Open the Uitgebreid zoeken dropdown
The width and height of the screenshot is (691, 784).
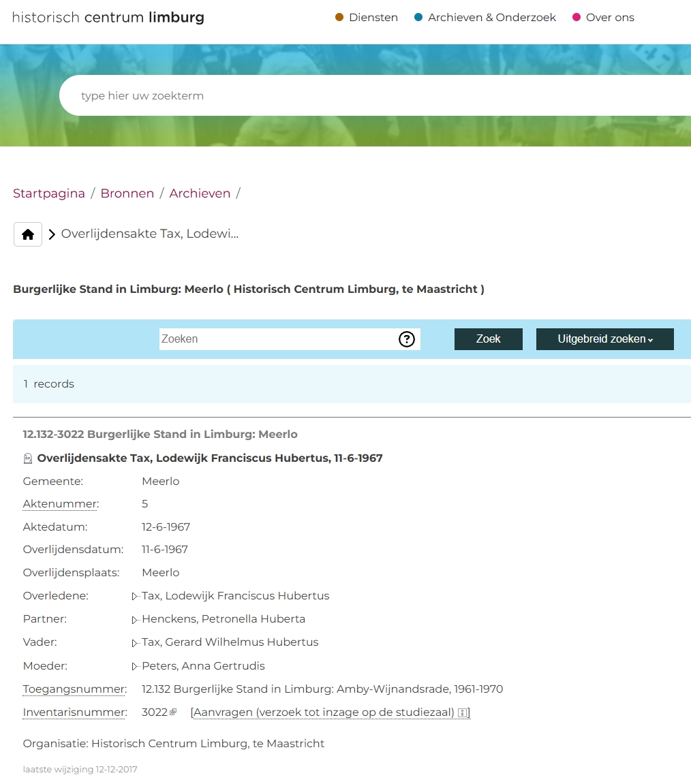point(604,339)
